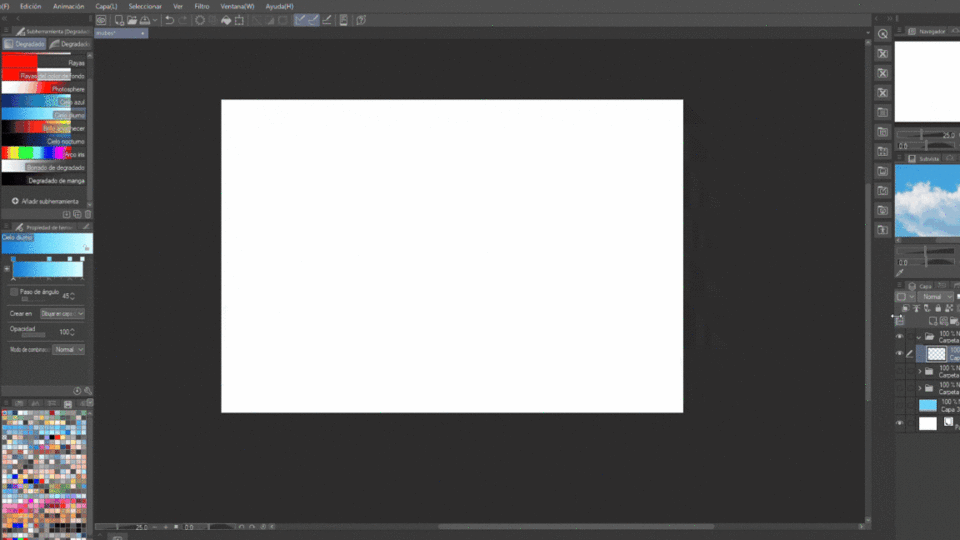Redo the last undone action

point(182,20)
